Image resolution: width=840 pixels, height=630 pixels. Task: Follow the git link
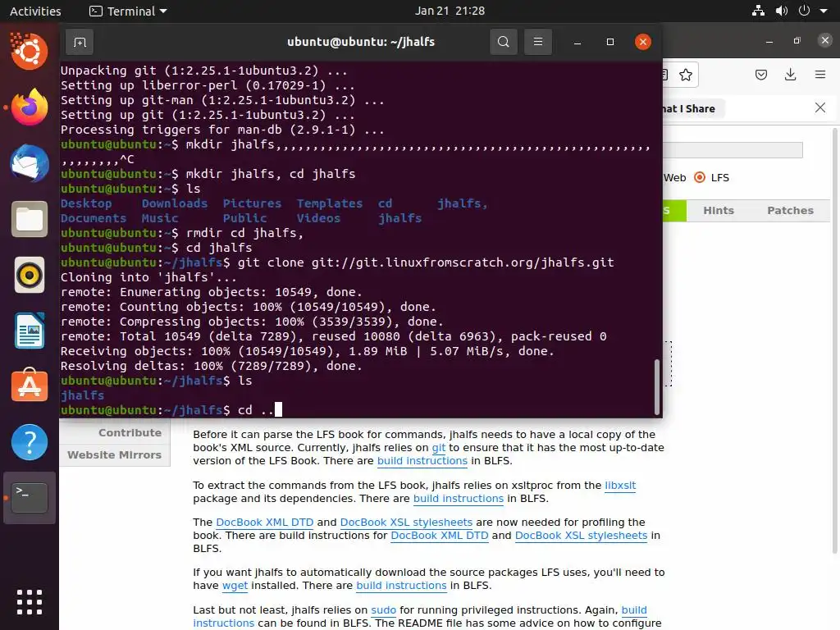(439, 448)
